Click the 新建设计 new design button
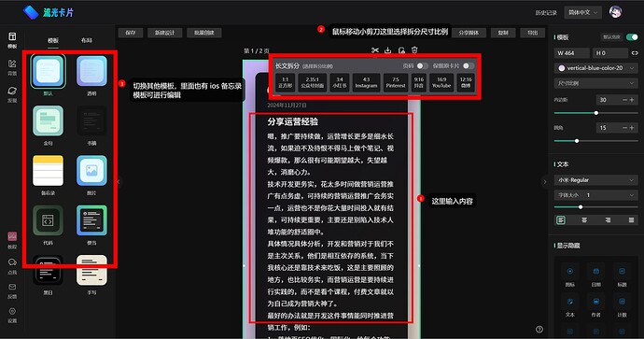The height and width of the screenshot is (339, 644). (x=164, y=33)
